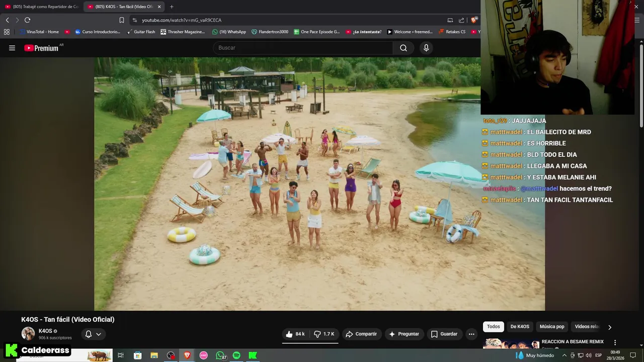Open the YouTube guide hamburger menu

(x=12, y=48)
